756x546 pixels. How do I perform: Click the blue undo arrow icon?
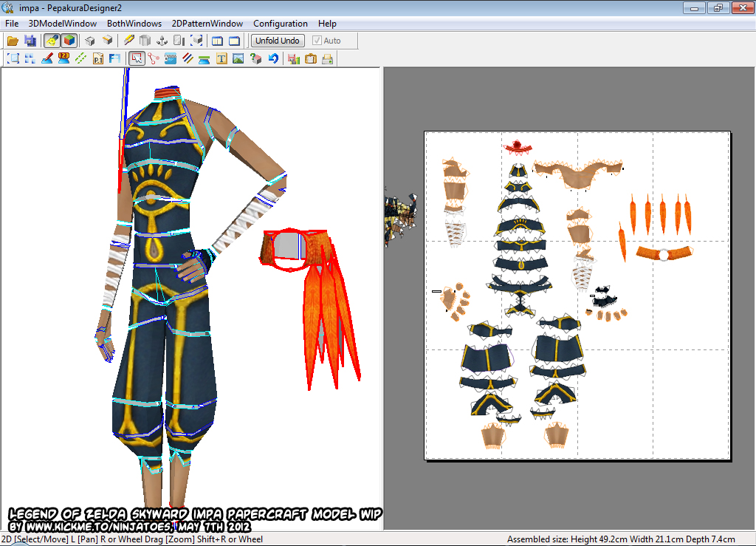click(x=273, y=59)
